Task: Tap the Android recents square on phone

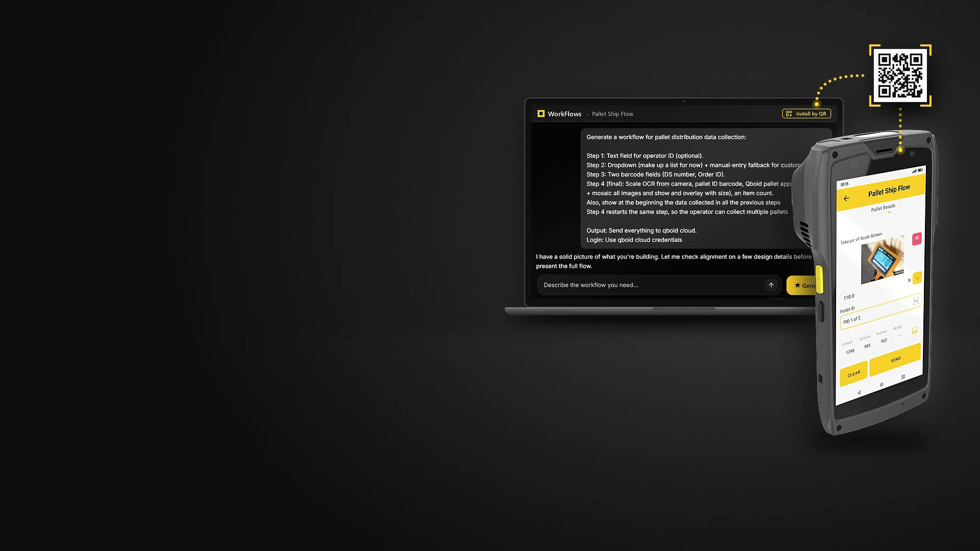Action: point(903,377)
